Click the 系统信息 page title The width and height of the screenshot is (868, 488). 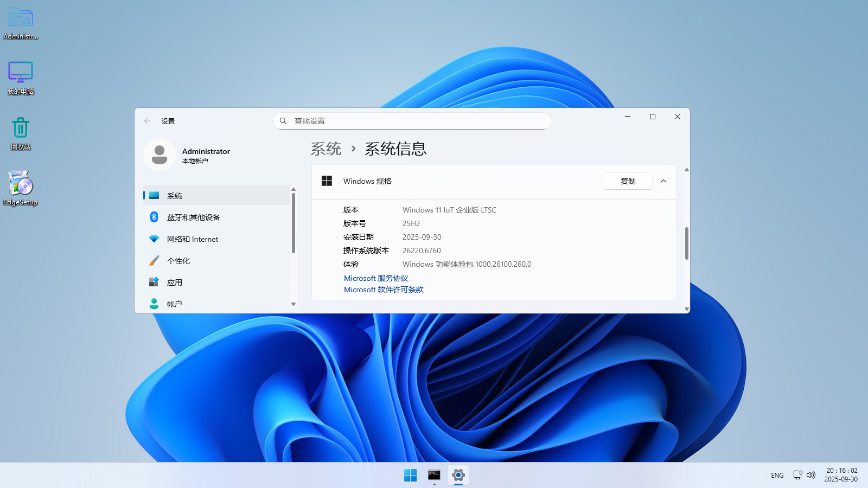coord(395,149)
